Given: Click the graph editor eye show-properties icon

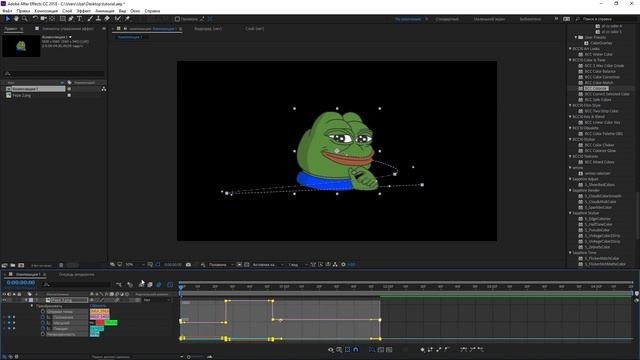Looking at the screenshot, I should (x=331, y=349).
